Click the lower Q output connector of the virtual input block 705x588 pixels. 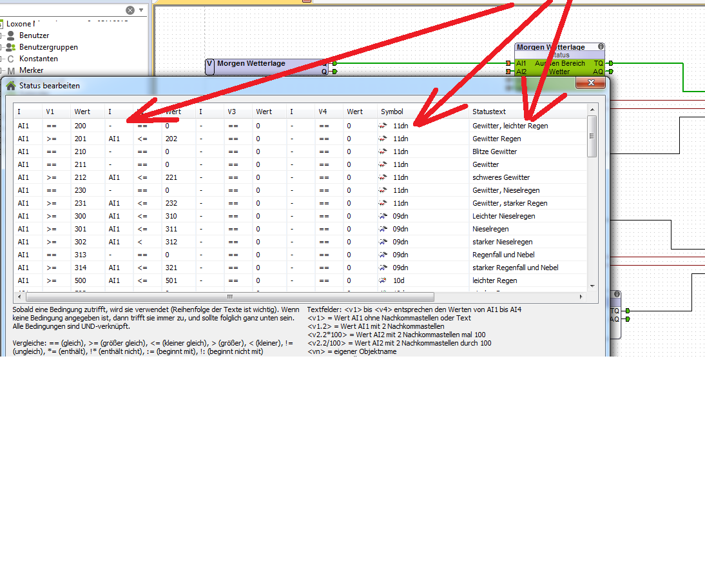point(334,72)
